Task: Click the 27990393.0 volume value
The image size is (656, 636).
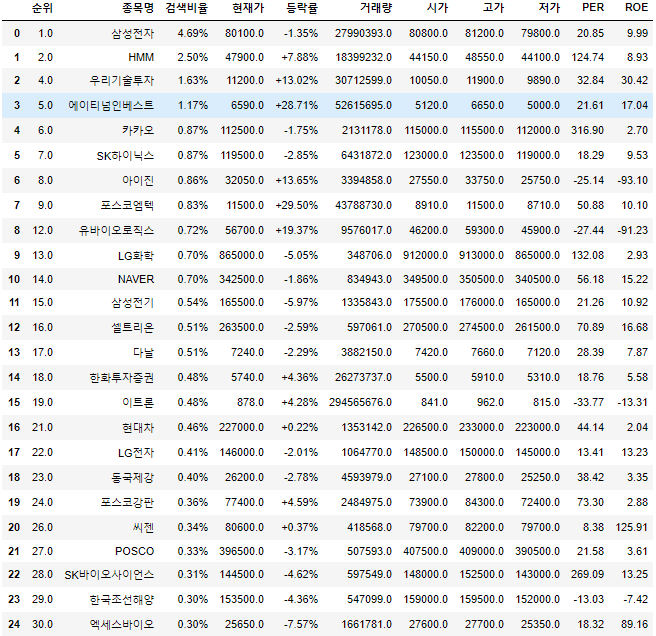Action: 364,33
